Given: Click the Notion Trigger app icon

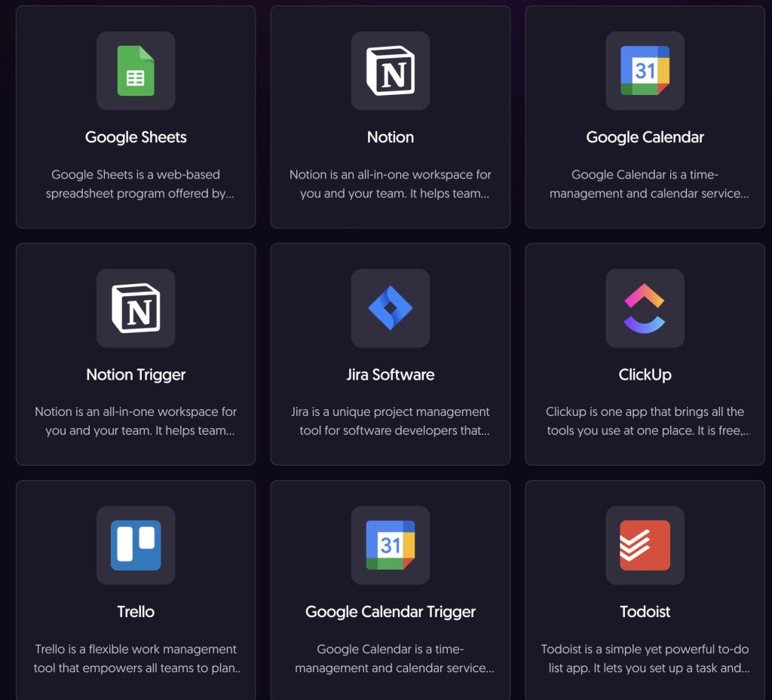Looking at the screenshot, I should [136, 307].
